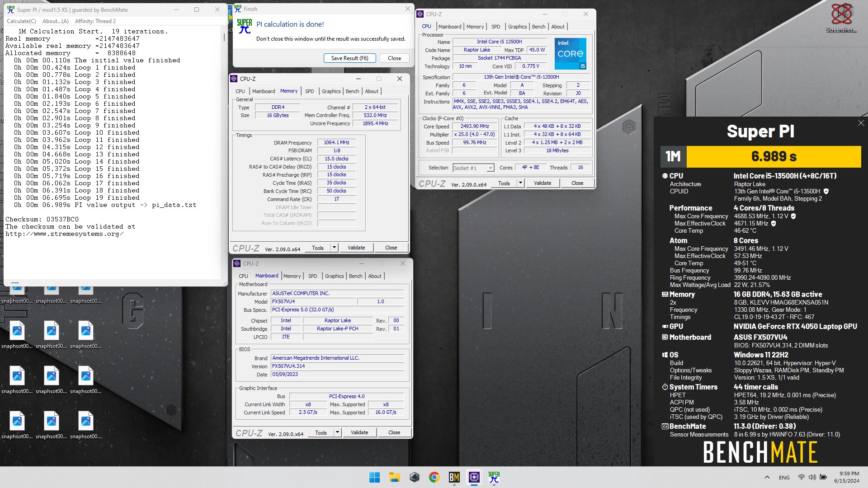Open File Explorer from the taskbar
Viewport: 868px width, 488px height.
395,477
